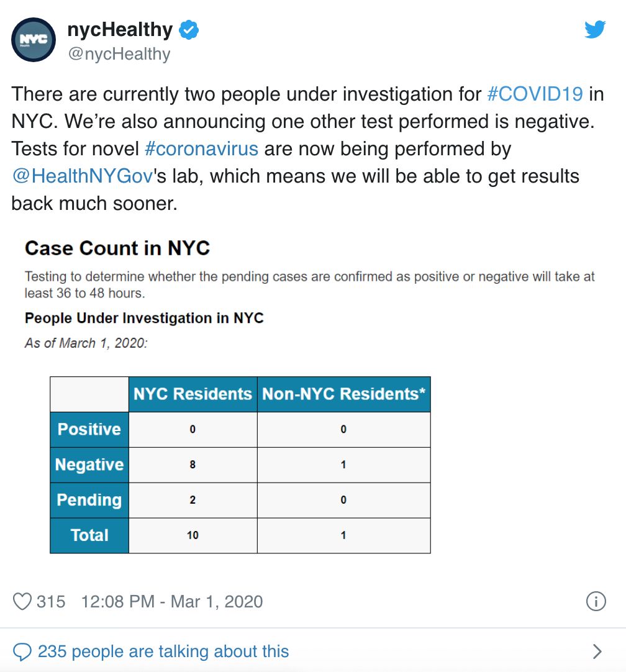This screenshot has width=626, height=672.
Task: Click the NYC Health profile avatar
Action: coord(34,40)
